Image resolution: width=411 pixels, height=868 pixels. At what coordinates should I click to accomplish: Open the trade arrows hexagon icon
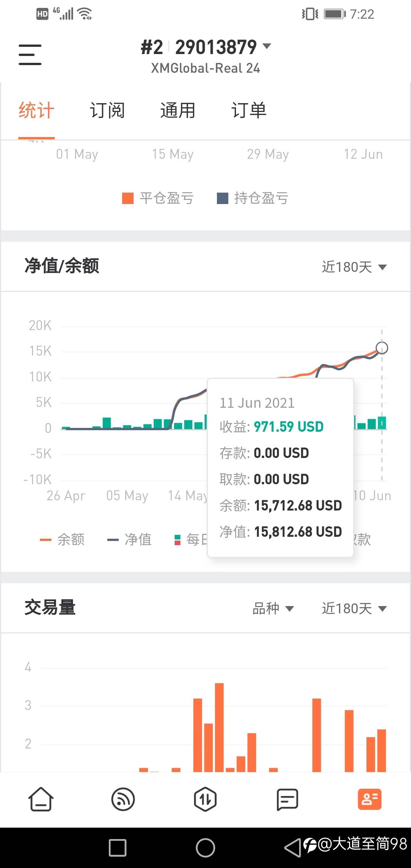(205, 799)
